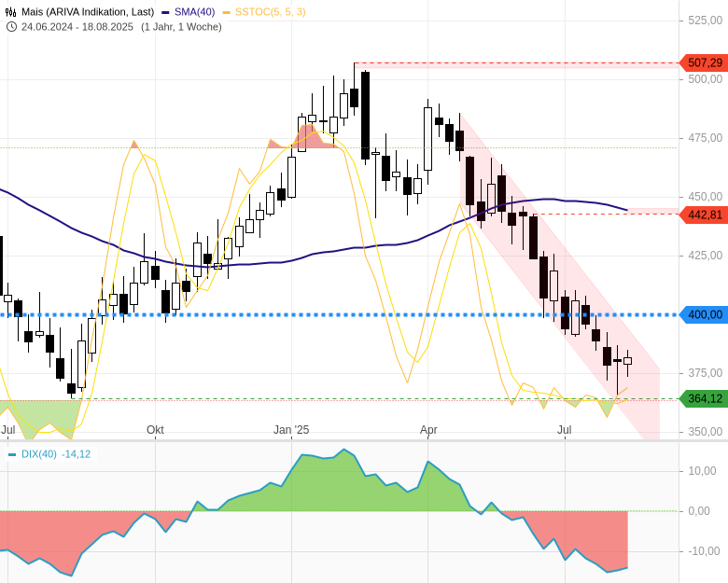Click the red 507,29 resistance price label
728x583 pixels.
click(703, 62)
